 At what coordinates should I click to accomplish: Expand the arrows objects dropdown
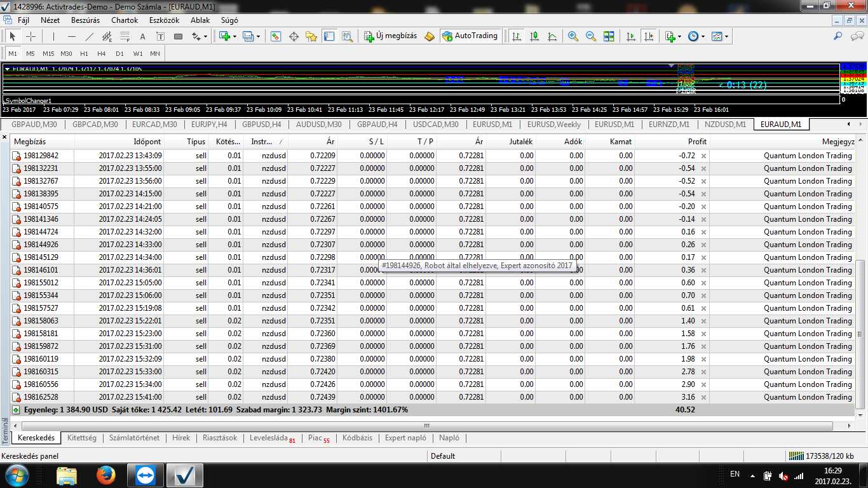(205, 37)
